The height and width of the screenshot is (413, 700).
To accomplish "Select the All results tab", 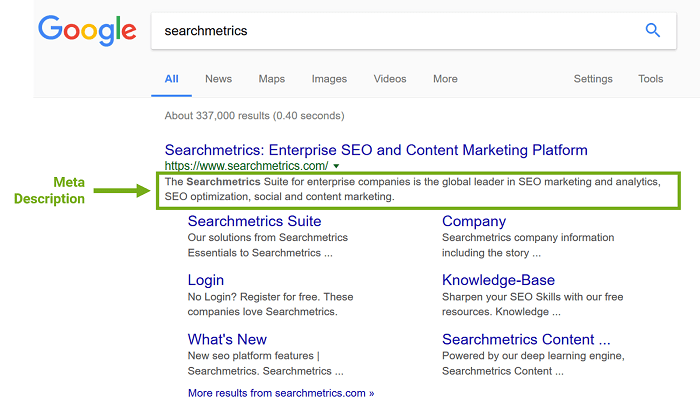I will click(172, 79).
